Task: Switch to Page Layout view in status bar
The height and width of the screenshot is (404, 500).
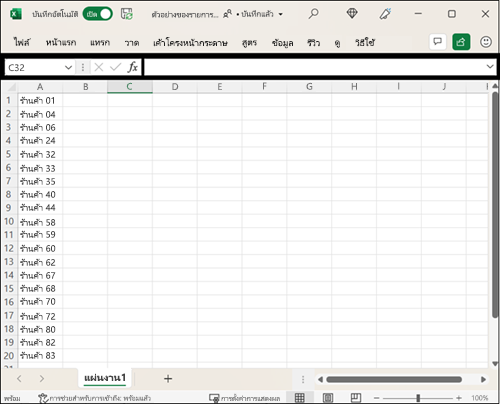Action: [x=328, y=397]
